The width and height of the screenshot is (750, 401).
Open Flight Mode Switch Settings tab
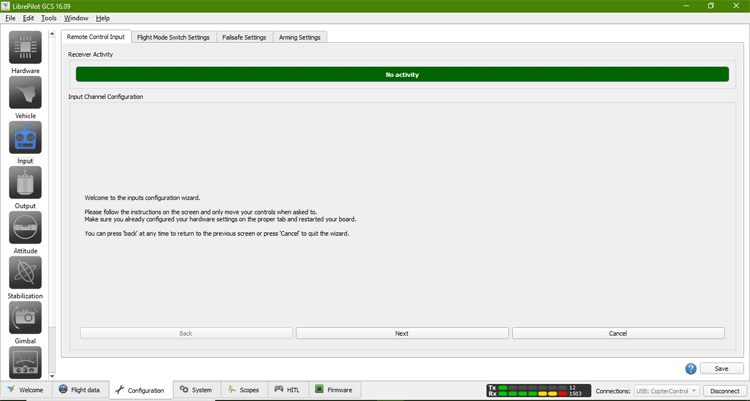[173, 37]
